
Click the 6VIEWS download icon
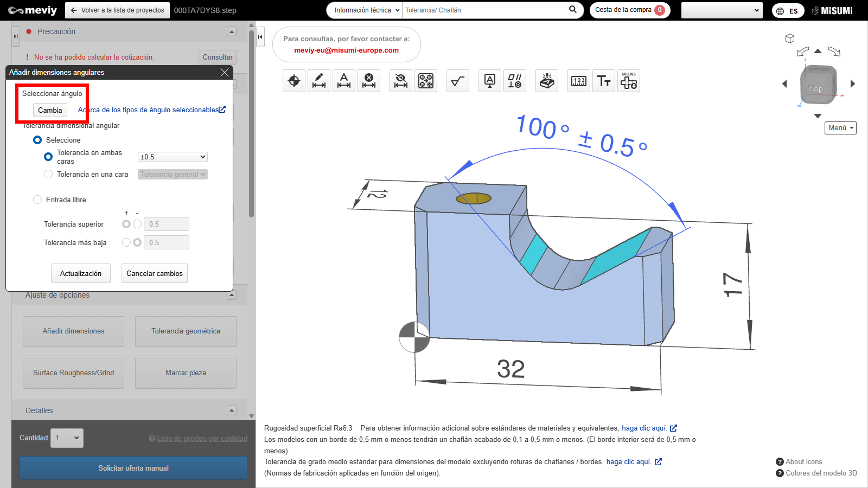(x=629, y=81)
